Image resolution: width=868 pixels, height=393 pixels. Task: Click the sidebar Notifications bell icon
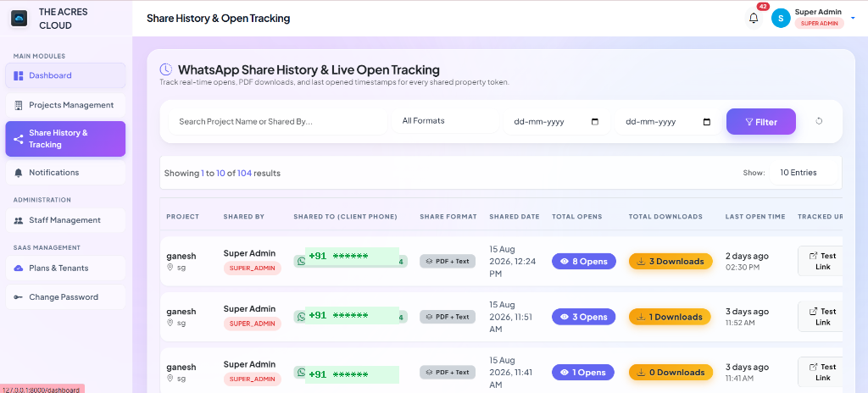pyautogui.click(x=19, y=173)
